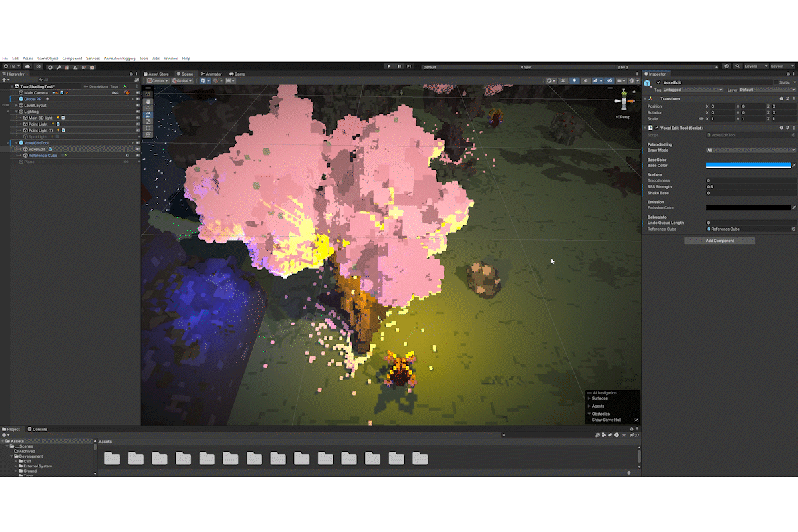Toggle hidden objects visibility icon in Scene
This screenshot has height=532, width=798.
tap(610, 80)
